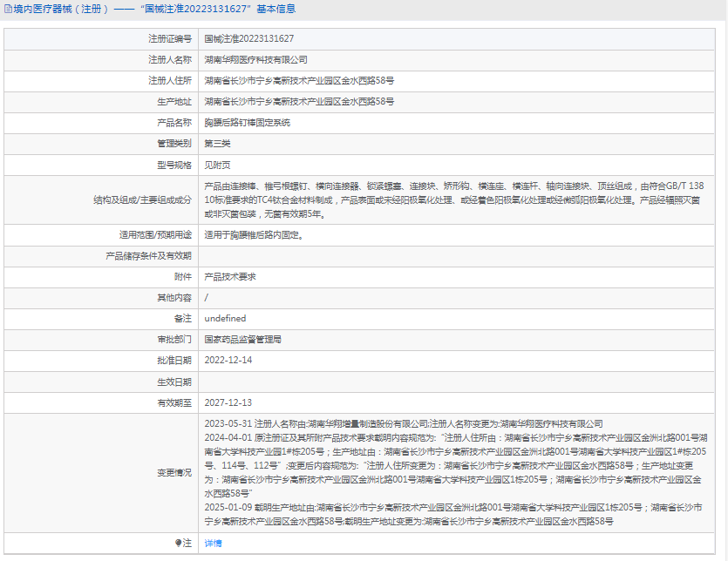
Task: Click the 型号规格 label
Action: 174,166
